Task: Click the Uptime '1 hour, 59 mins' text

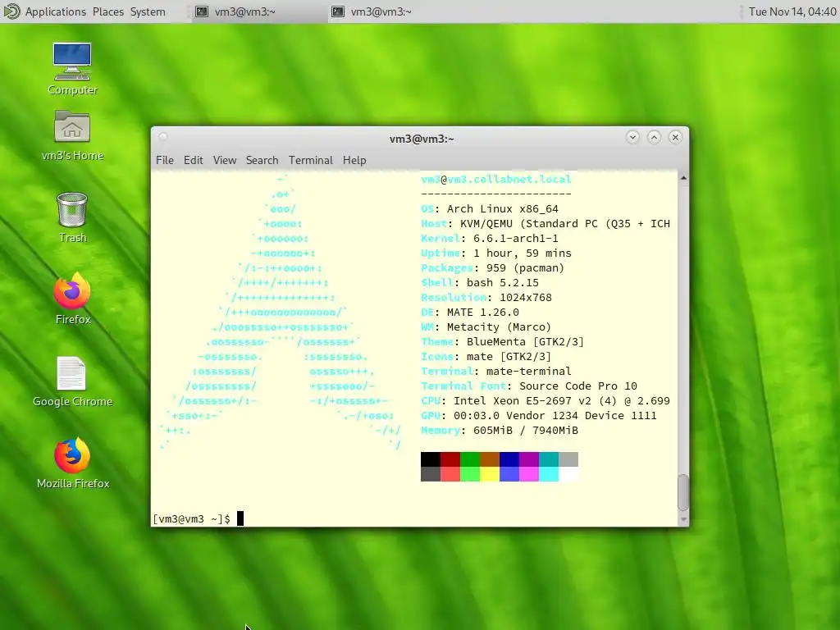Action: (523, 253)
